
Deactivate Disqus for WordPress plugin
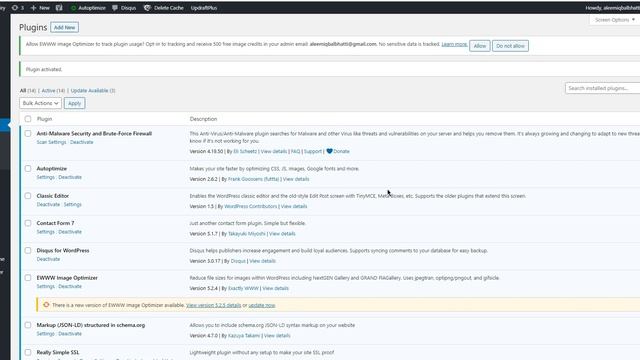(x=48, y=259)
